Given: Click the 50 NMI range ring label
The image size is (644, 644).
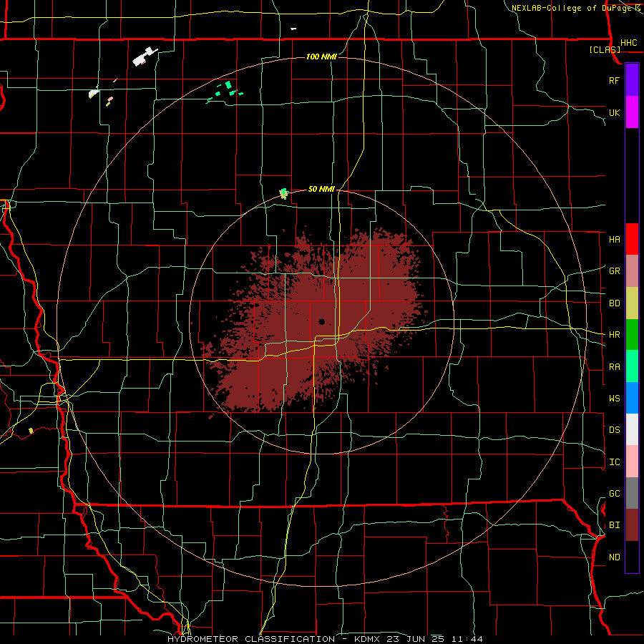Looking at the screenshot, I should [321, 189].
